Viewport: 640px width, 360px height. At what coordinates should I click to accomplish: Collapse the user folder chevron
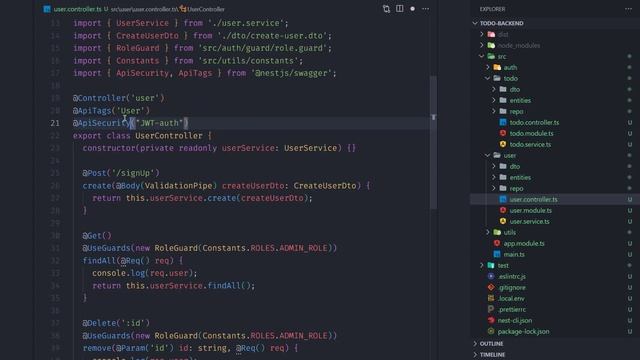coord(488,156)
